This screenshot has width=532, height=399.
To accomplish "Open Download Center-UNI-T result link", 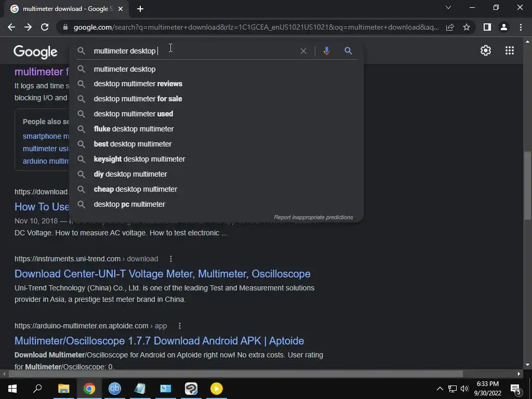I will click(x=162, y=274).
